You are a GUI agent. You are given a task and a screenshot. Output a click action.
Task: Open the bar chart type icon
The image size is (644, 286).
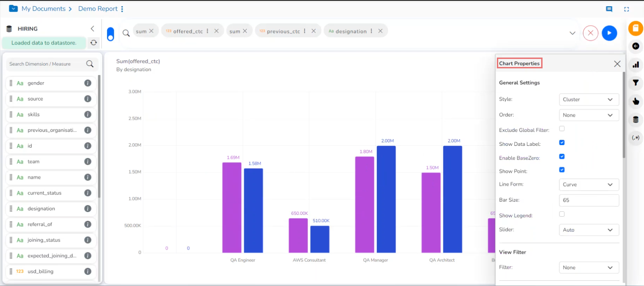click(636, 65)
